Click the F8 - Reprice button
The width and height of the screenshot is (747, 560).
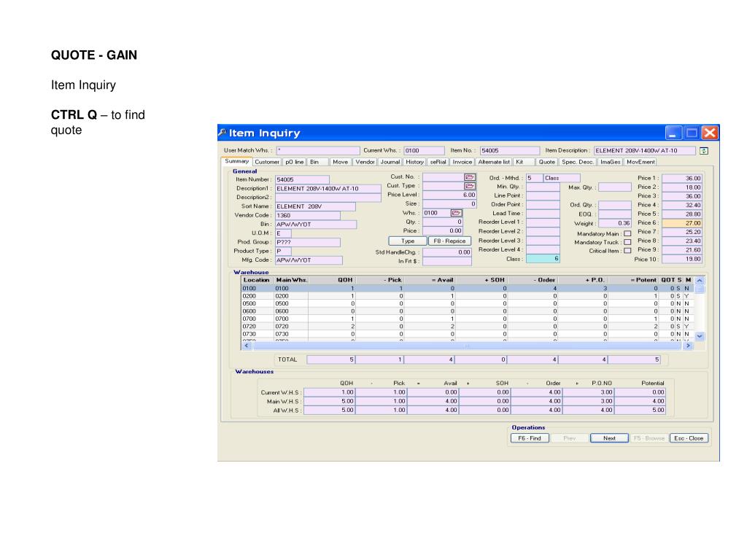pyautogui.click(x=449, y=241)
